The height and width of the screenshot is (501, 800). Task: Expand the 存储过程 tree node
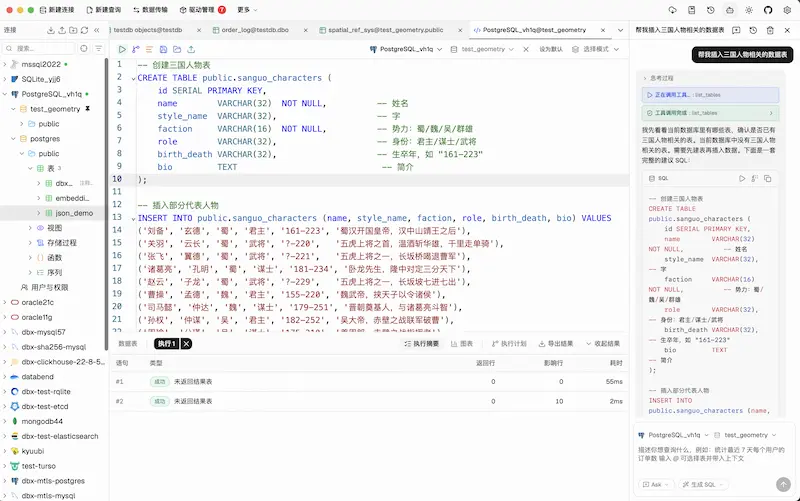pyautogui.click(x=30, y=243)
